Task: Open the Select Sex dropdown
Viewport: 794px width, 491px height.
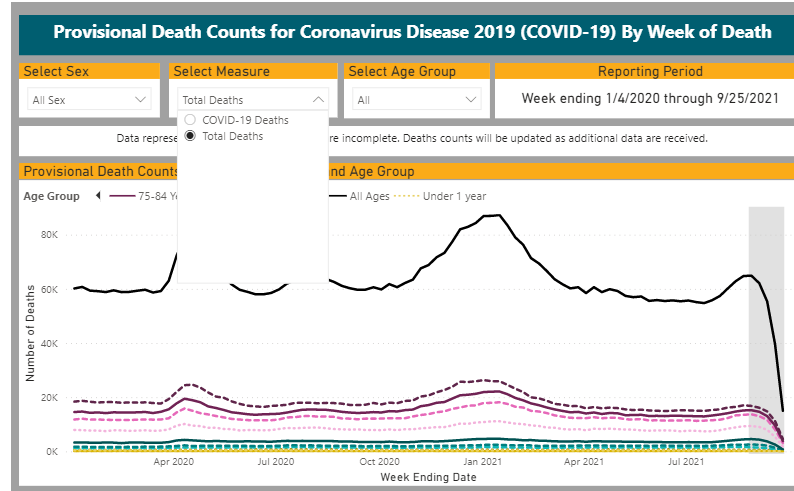Action: coord(89,100)
